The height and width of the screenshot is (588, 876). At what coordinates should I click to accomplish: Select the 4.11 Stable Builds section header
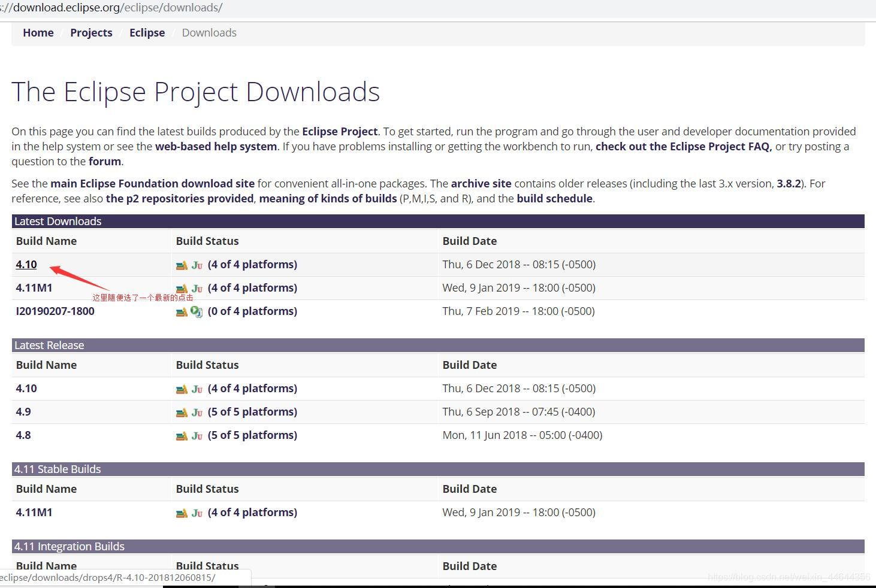pos(438,469)
